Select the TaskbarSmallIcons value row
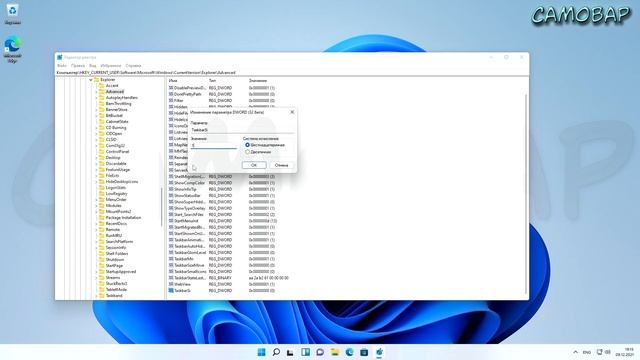This screenshot has width=640, height=360. (x=222, y=271)
